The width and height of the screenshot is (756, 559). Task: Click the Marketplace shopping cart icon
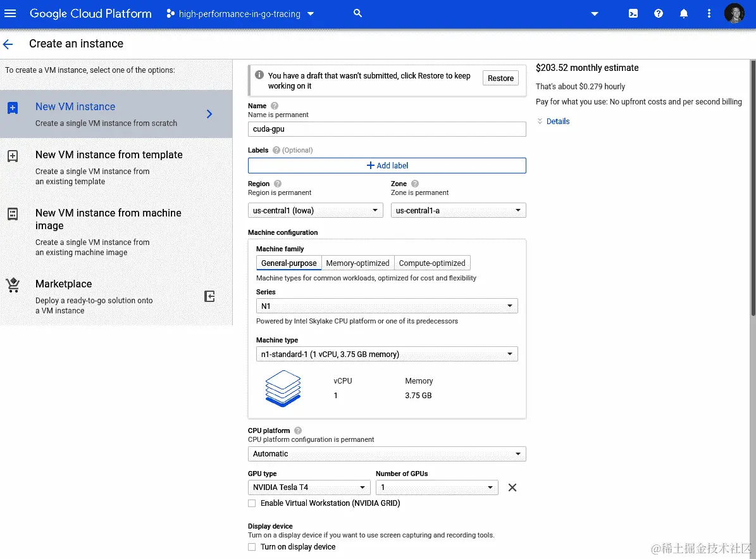(x=13, y=285)
